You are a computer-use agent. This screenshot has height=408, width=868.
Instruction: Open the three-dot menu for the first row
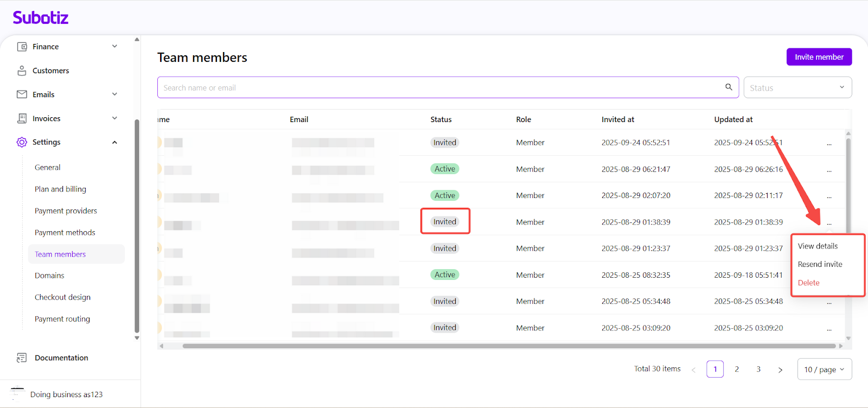(829, 144)
